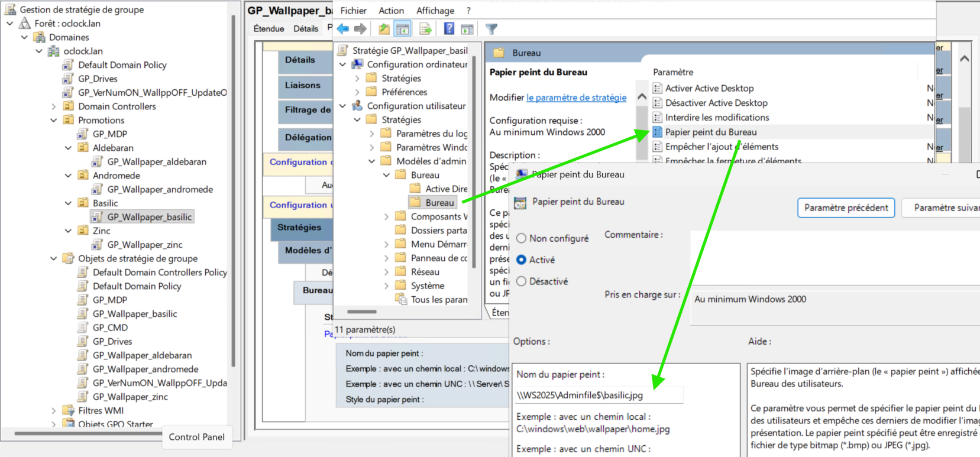The height and width of the screenshot is (457, 980).
Task: Select the 'Non configuré' radio button
Action: tap(521, 238)
